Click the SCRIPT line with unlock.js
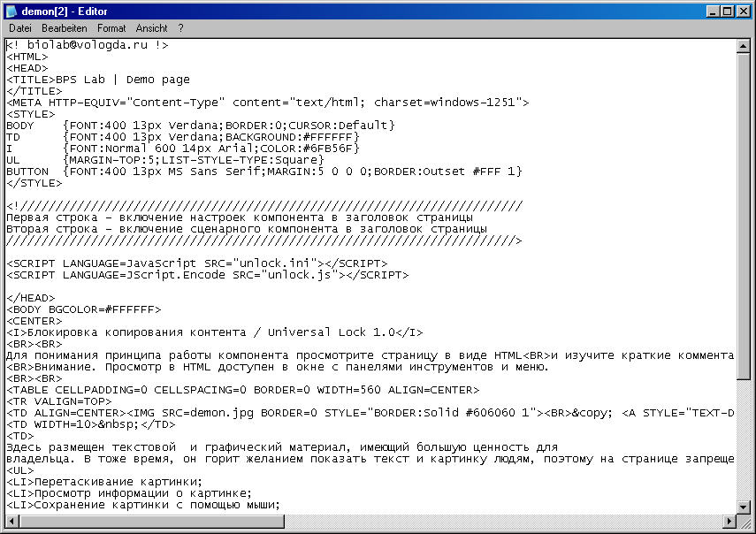756x534 pixels. (208, 275)
